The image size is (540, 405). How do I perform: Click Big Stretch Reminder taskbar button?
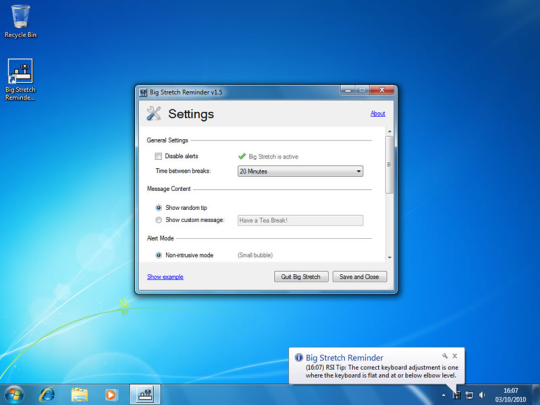[145, 394]
